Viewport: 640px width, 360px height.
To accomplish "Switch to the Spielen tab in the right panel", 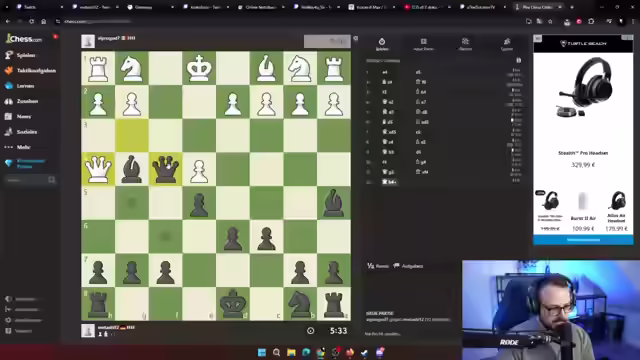I will click(x=382, y=44).
